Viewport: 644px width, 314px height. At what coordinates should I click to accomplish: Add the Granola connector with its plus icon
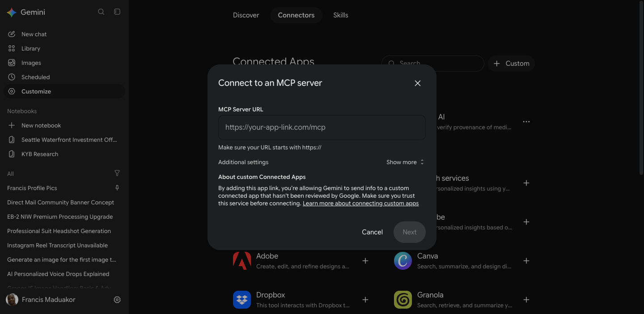(x=526, y=300)
